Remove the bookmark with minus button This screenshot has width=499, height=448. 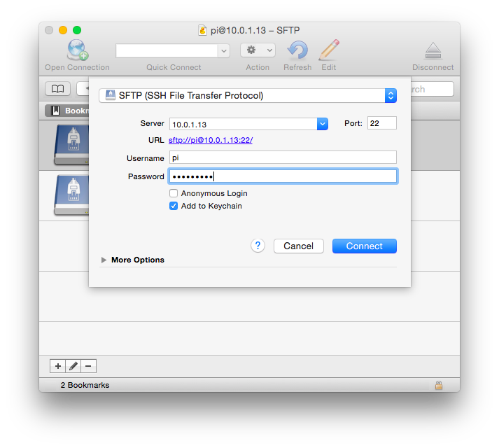88,366
